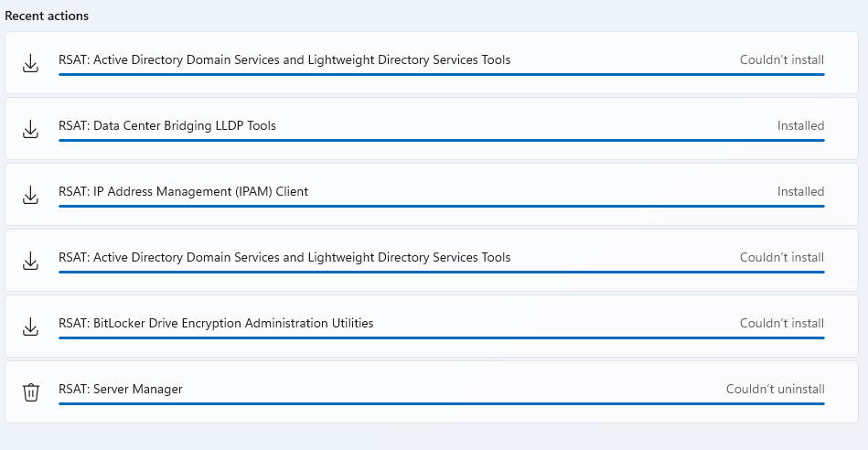
Task: Select the RSAT: Server Manager label
Action: [121, 389]
